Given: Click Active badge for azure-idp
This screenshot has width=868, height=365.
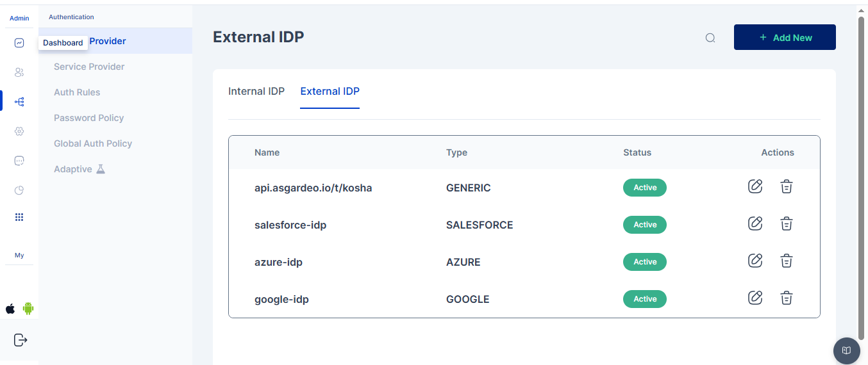Looking at the screenshot, I should click(x=645, y=262).
